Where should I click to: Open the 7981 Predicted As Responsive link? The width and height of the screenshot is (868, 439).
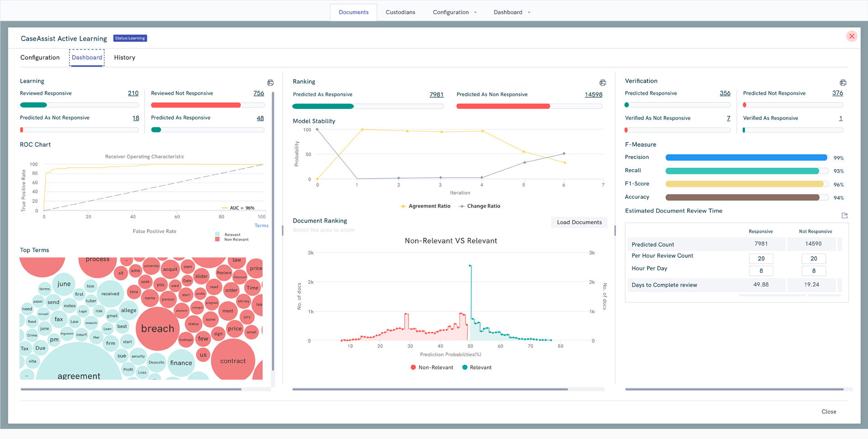click(x=436, y=94)
